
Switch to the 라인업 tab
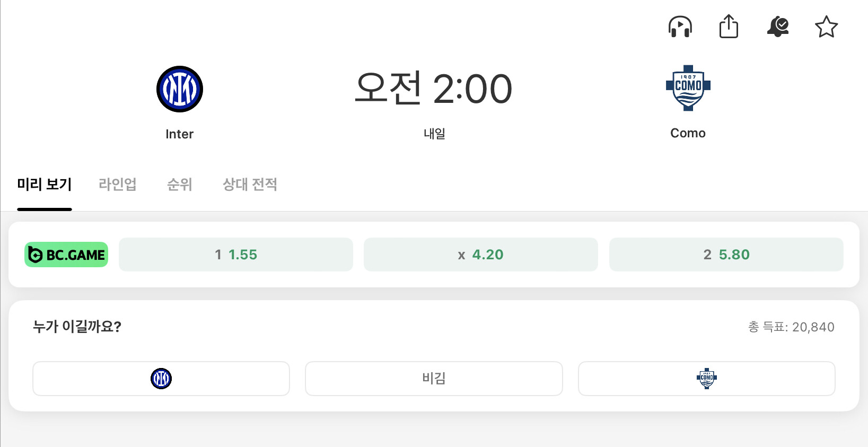(x=118, y=185)
